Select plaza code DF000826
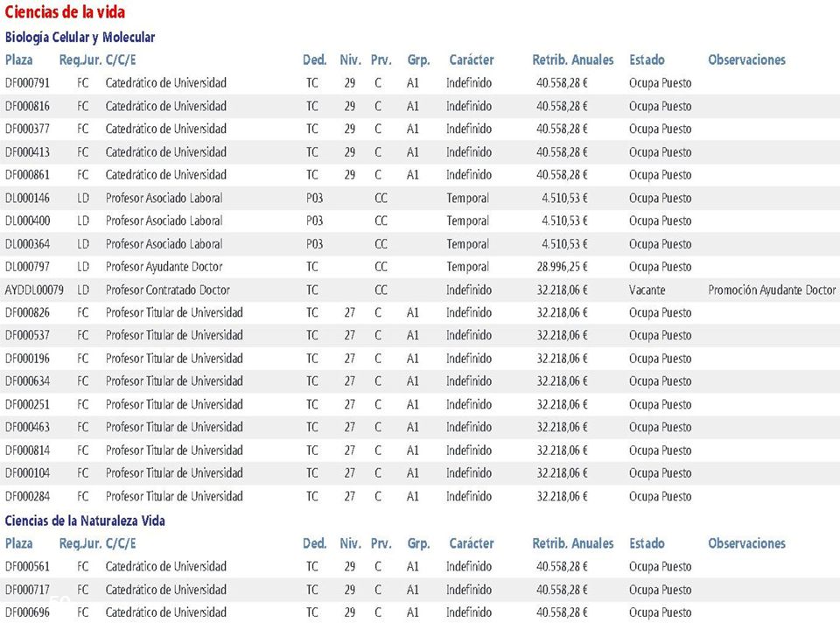Image resolution: width=840 pixels, height=630 pixels. 27,313
